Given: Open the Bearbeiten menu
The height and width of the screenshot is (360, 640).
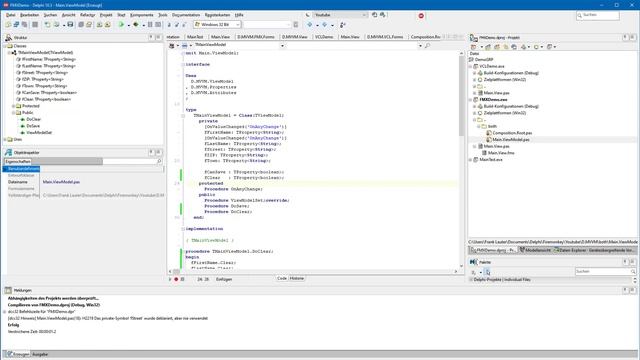Looking at the screenshot, I should click(29, 15).
